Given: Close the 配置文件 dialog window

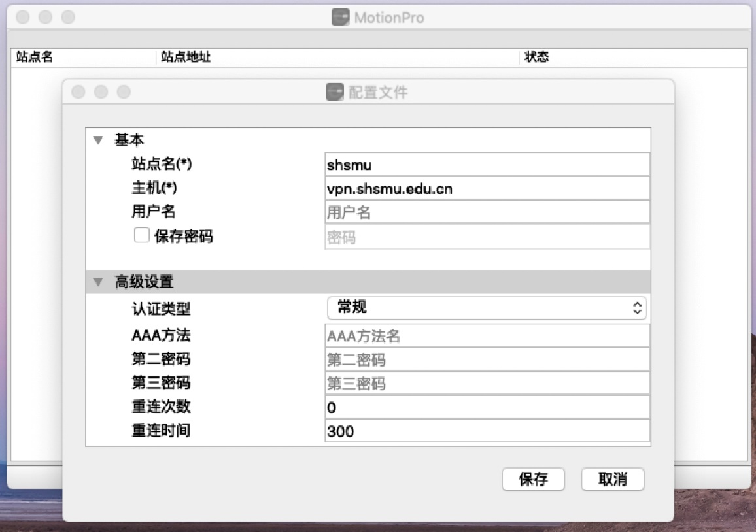Looking at the screenshot, I should pyautogui.click(x=78, y=91).
